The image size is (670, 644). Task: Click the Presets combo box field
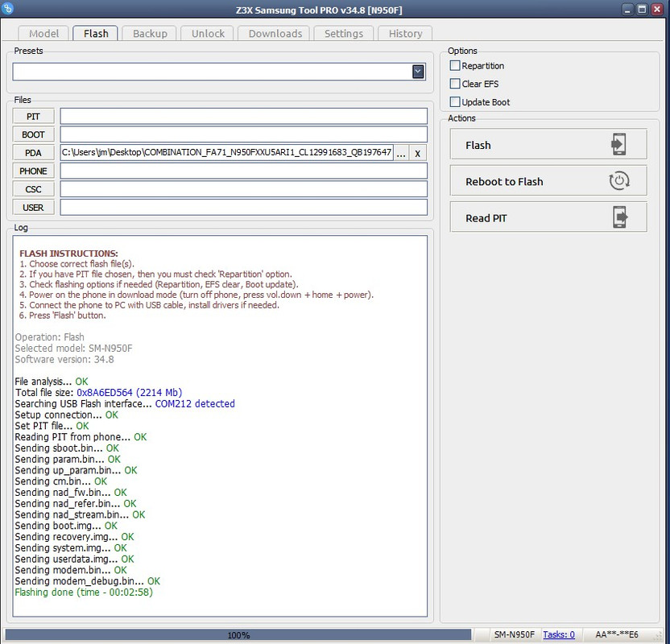[219, 72]
